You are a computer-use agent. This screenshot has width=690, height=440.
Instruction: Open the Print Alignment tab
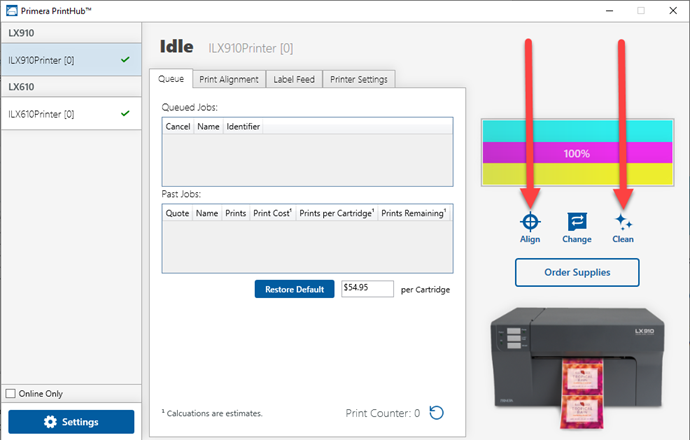[x=229, y=79]
